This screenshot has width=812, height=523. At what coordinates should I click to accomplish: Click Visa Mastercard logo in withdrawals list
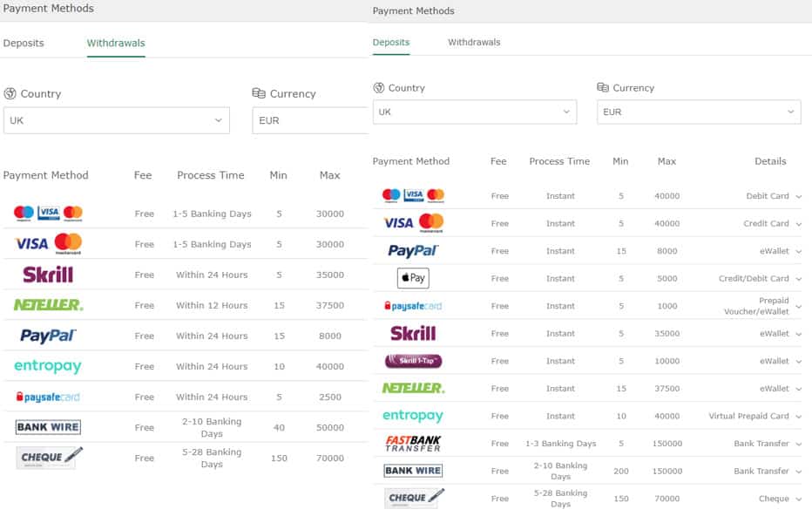48,243
